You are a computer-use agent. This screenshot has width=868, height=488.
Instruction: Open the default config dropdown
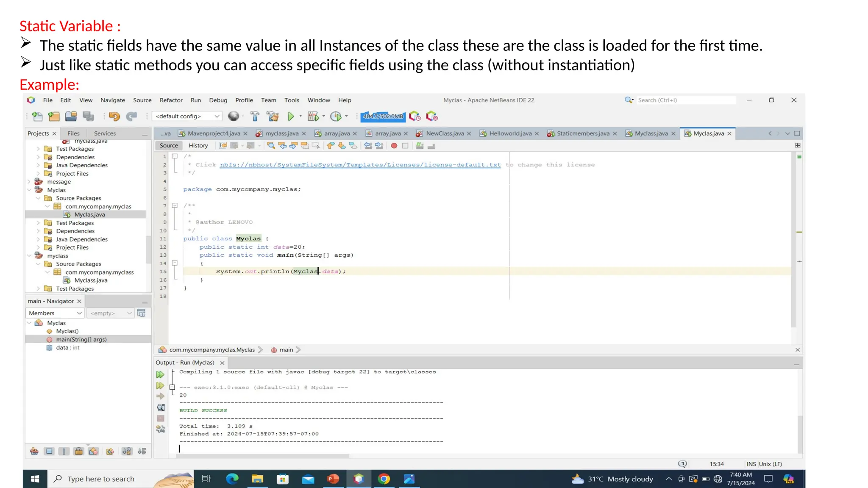(x=187, y=116)
